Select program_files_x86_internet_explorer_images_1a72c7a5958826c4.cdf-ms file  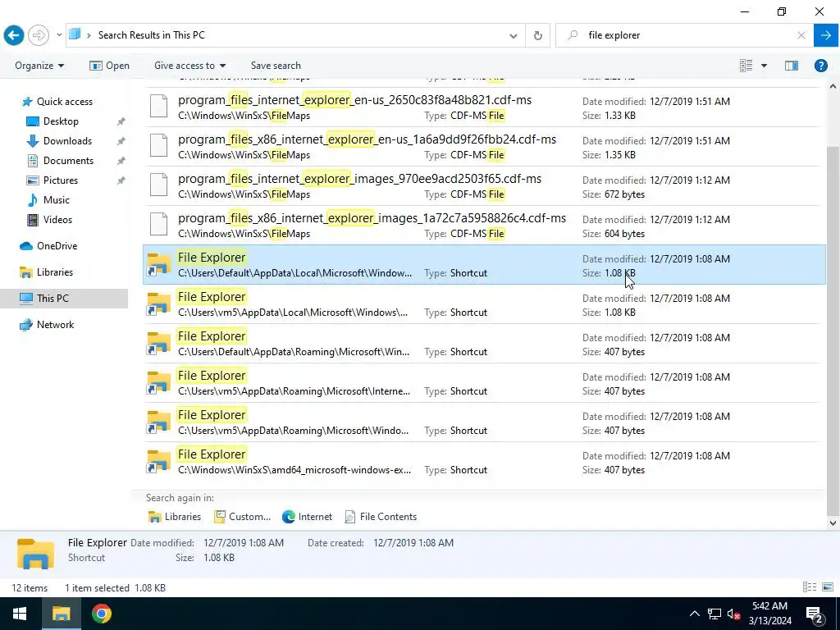pyautogui.click(x=482, y=226)
